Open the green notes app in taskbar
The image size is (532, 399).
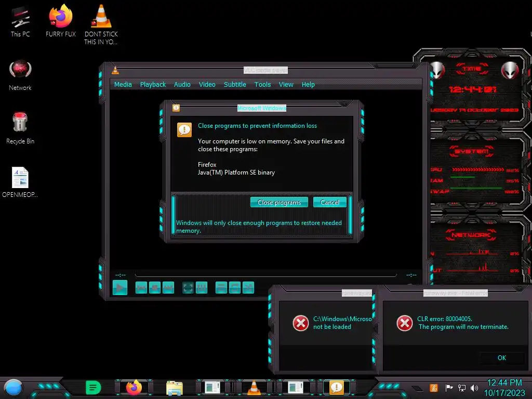pyautogui.click(x=94, y=388)
